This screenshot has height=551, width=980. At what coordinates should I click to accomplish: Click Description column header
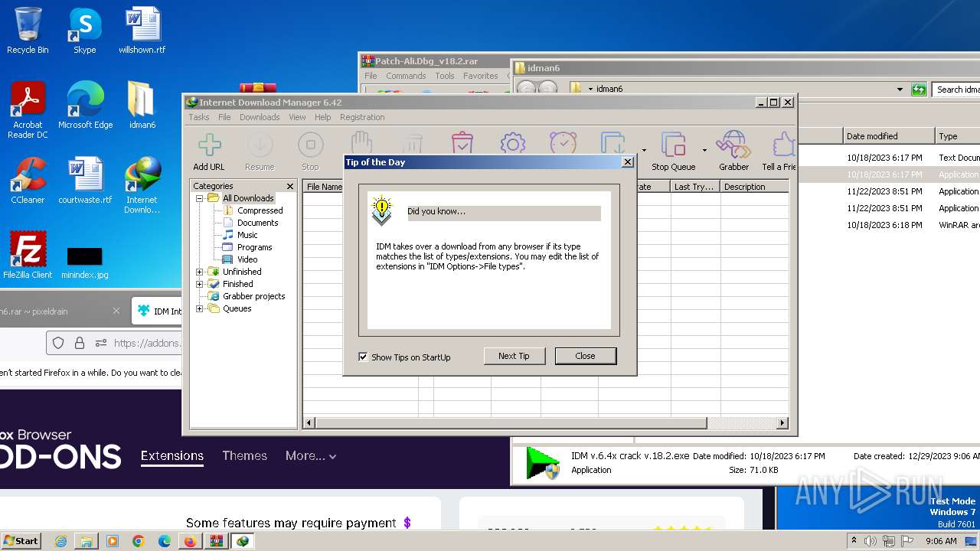tap(754, 187)
